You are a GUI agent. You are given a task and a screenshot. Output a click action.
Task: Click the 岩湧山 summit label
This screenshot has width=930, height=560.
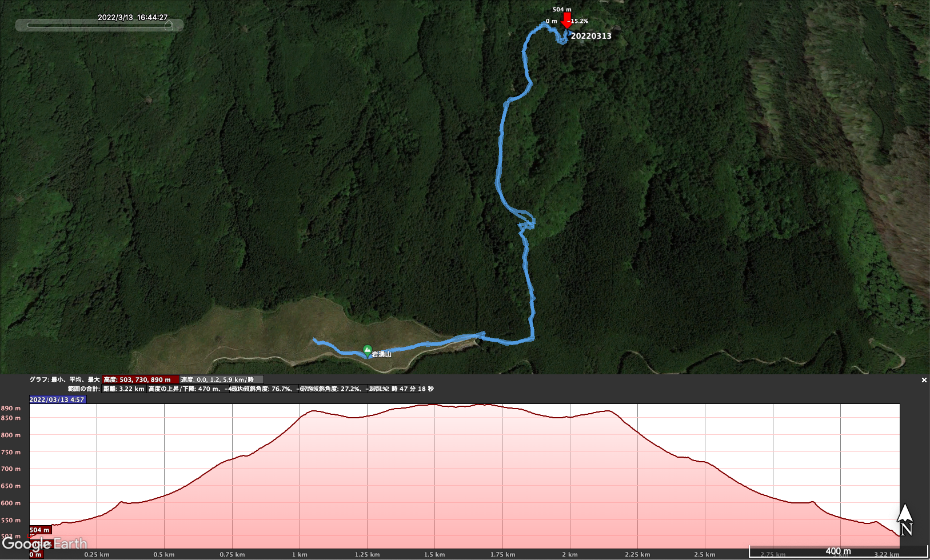[x=381, y=354]
